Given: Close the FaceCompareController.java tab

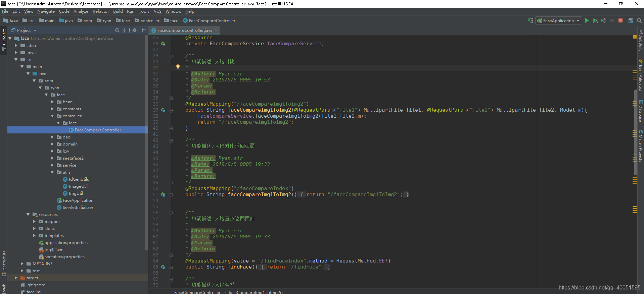Looking at the screenshot, I should click(x=216, y=31).
